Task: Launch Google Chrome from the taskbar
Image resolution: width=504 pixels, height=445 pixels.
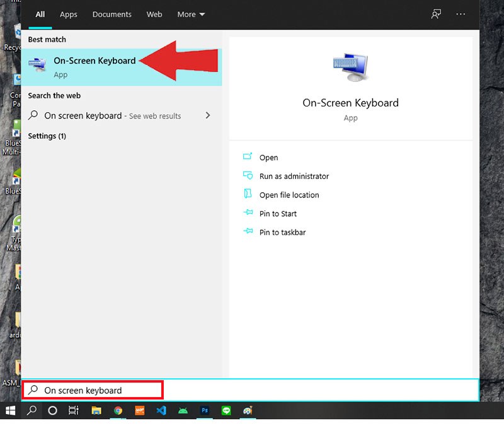Action: (118, 410)
